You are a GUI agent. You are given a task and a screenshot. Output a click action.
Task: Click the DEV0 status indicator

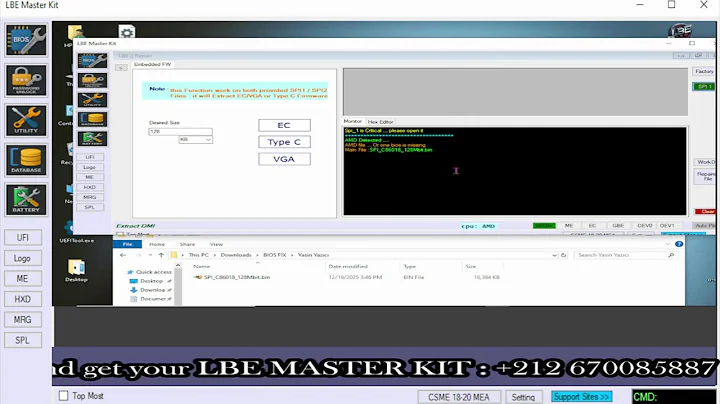click(645, 225)
